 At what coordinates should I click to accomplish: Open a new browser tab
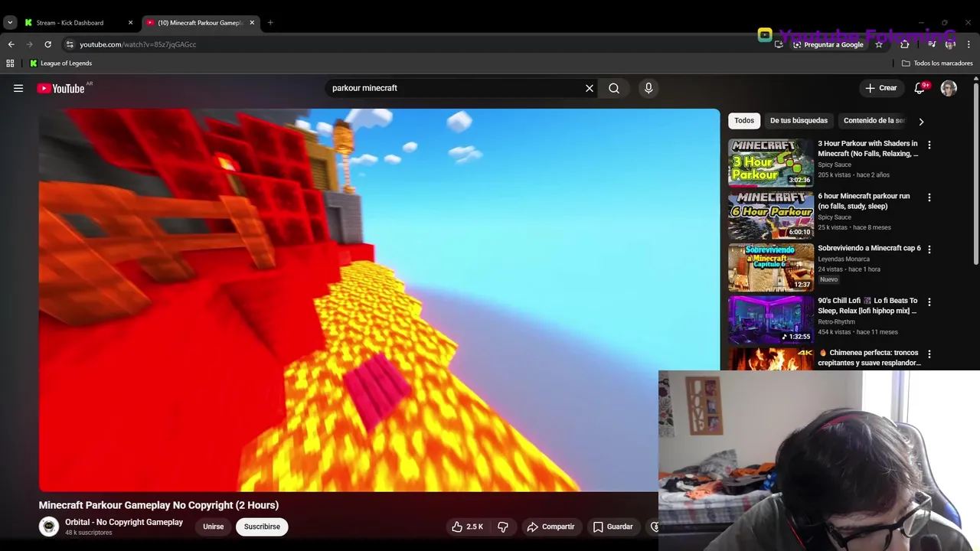270,23
